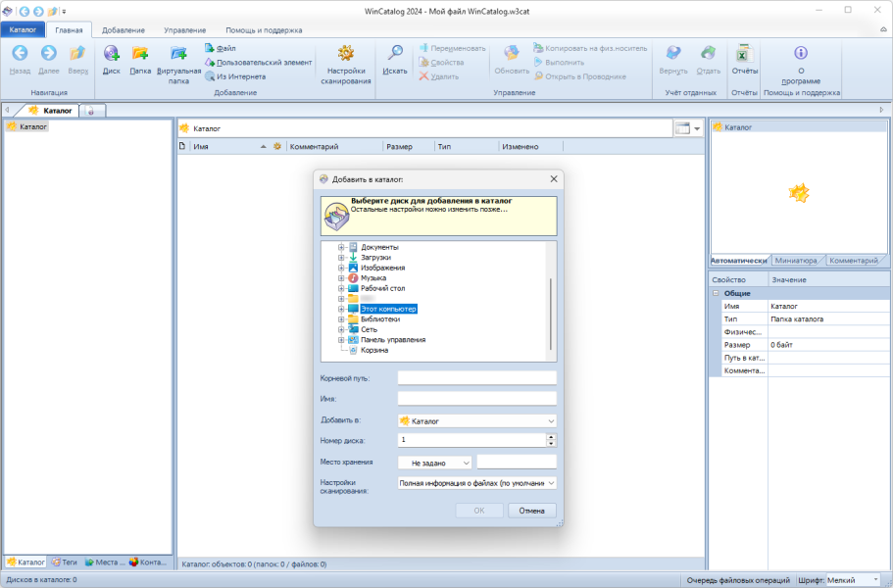Open the Комментарий preview tab
Viewport: 893px width, 588px height.
click(853, 260)
